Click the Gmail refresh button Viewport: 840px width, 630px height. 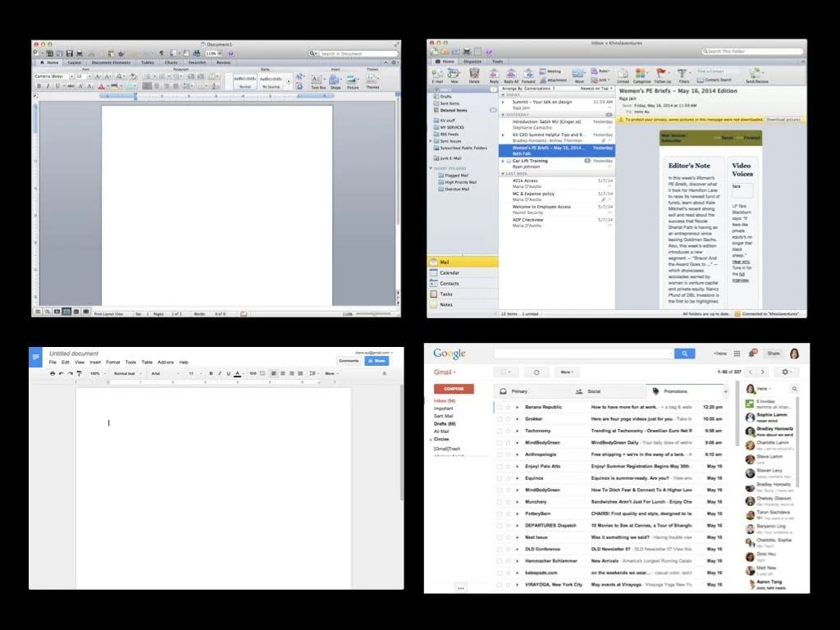click(536, 372)
